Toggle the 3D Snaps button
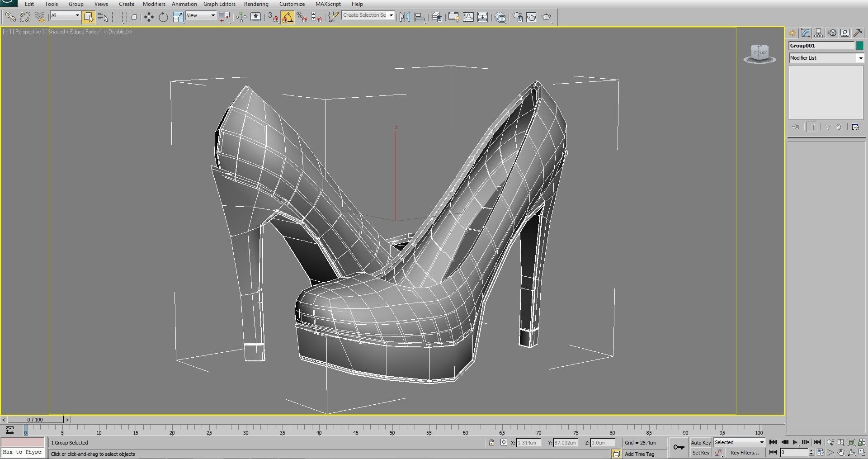868x459 pixels. pyautogui.click(x=273, y=17)
